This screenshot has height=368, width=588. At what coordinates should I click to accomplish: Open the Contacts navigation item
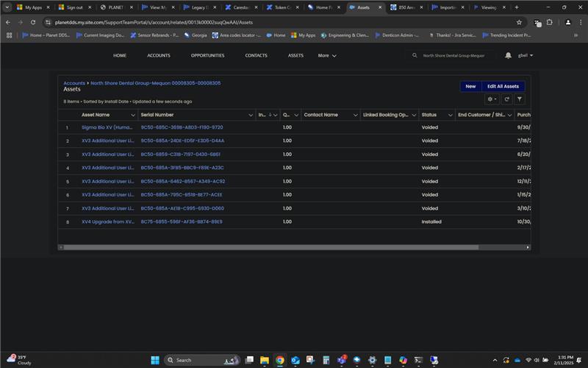point(256,56)
